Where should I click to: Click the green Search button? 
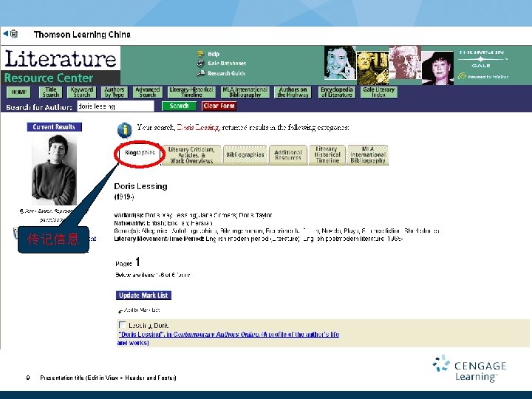(x=179, y=106)
